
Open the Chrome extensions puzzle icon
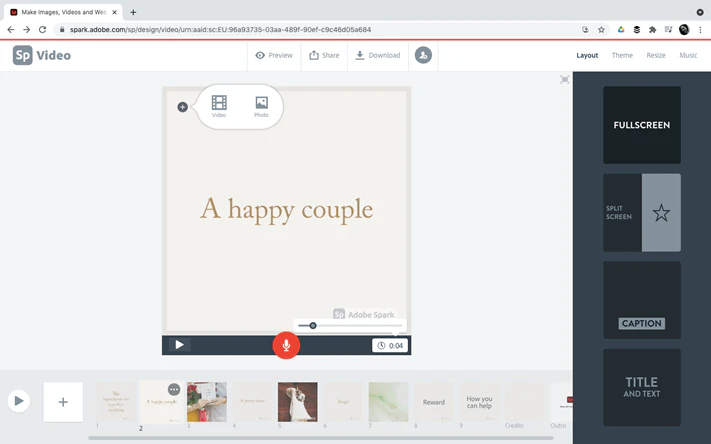click(653, 29)
